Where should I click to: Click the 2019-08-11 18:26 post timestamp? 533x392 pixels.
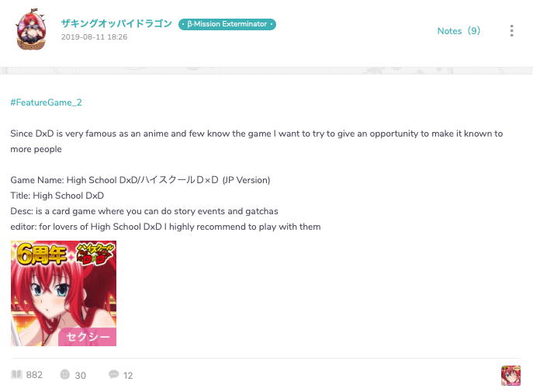click(94, 37)
